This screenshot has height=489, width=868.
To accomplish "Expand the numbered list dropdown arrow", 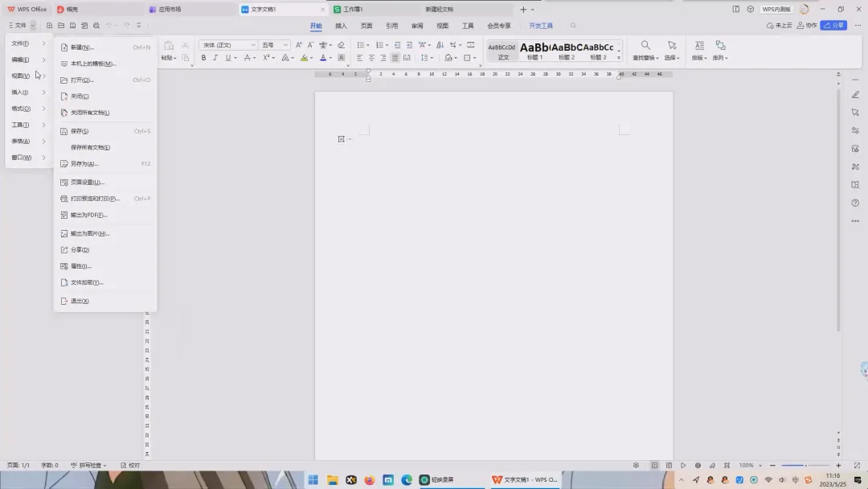I will [387, 45].
